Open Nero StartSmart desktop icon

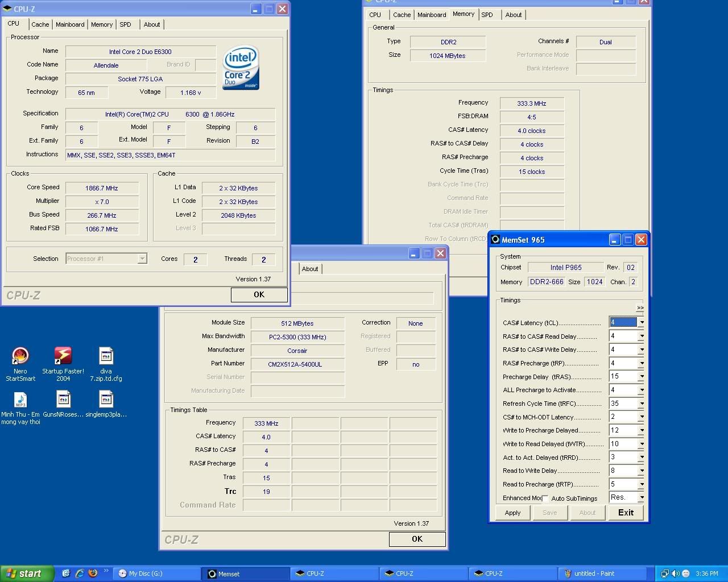(20, 364)
